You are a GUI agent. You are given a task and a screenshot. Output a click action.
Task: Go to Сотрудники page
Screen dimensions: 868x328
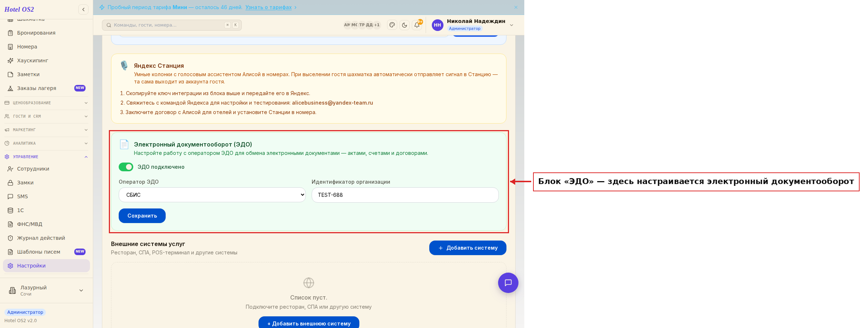pos(46,169)
